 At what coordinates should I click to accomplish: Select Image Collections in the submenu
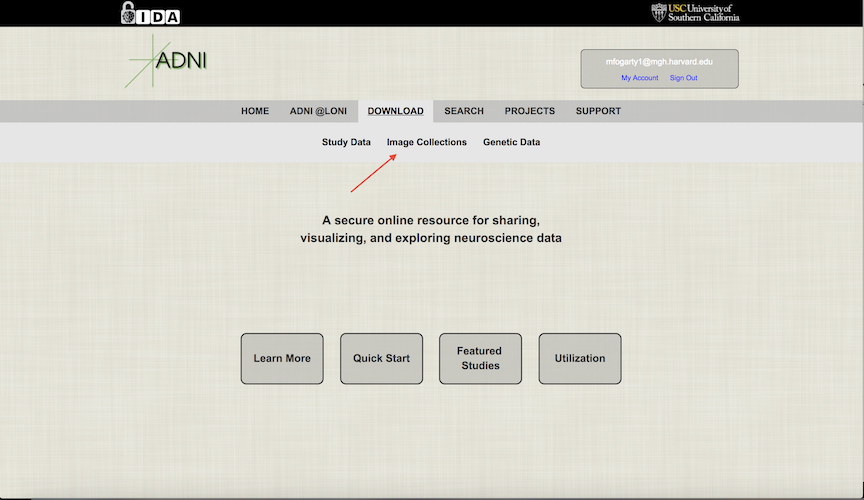427,142
